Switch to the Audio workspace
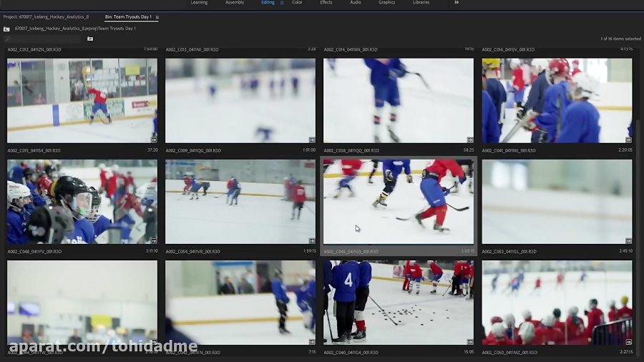The height and width of the screenshot is (362, 644). tap(355, 2)
